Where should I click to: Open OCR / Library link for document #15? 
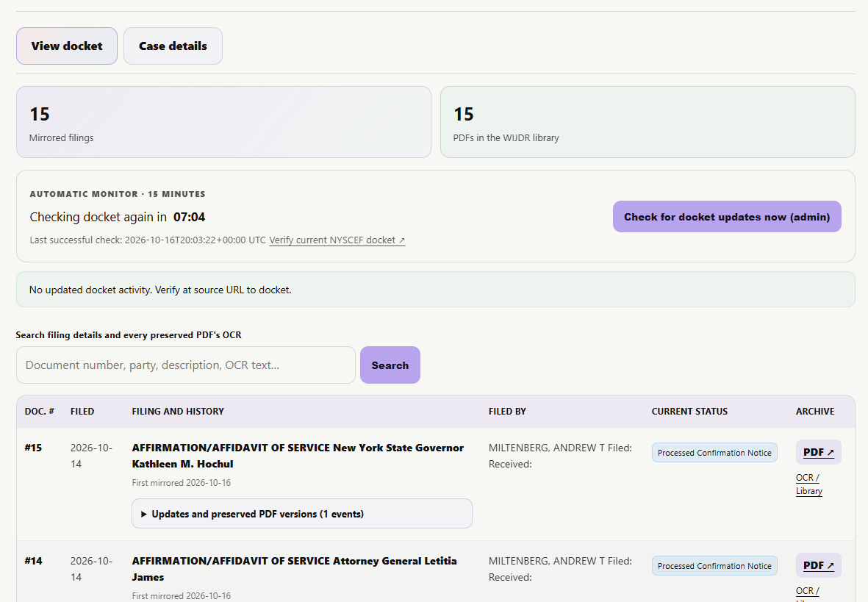pos(808,484)
